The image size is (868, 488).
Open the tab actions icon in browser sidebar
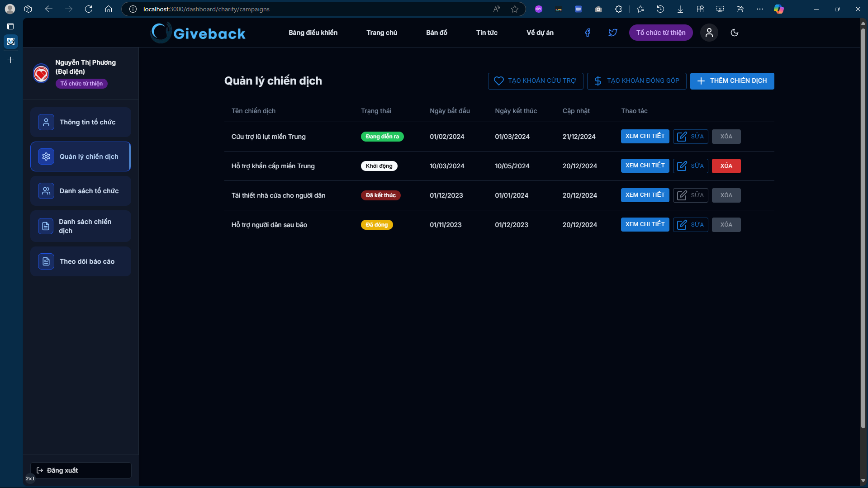(10, 26)
